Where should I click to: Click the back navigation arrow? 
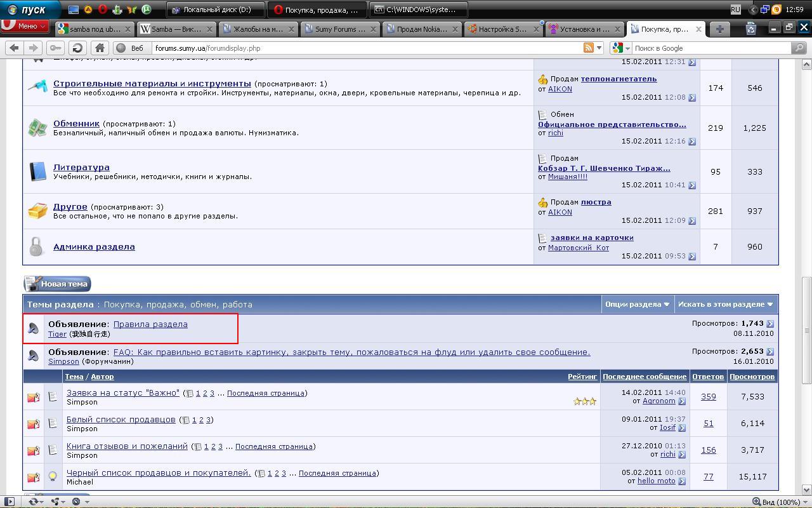[15, 48]
